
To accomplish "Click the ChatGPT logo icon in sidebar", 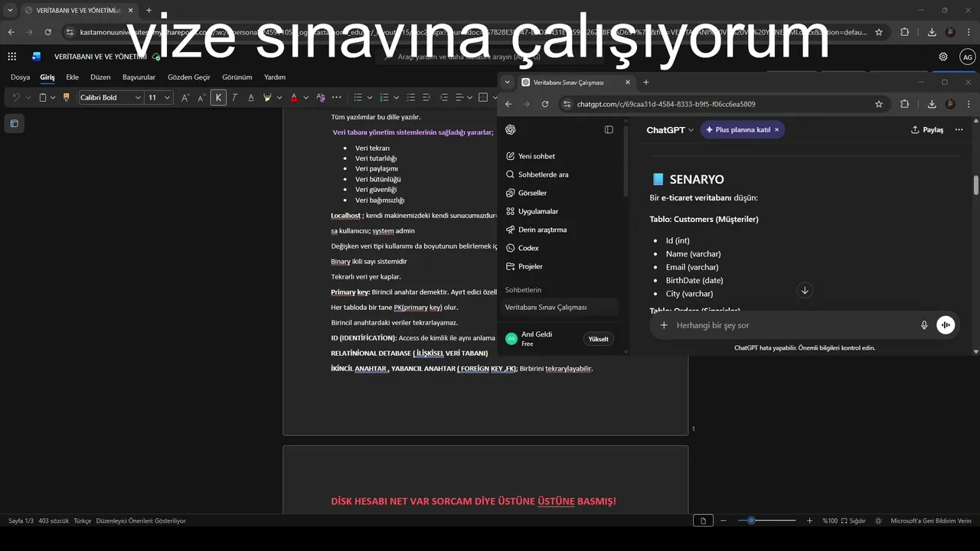I will click(x=511, y=130).
